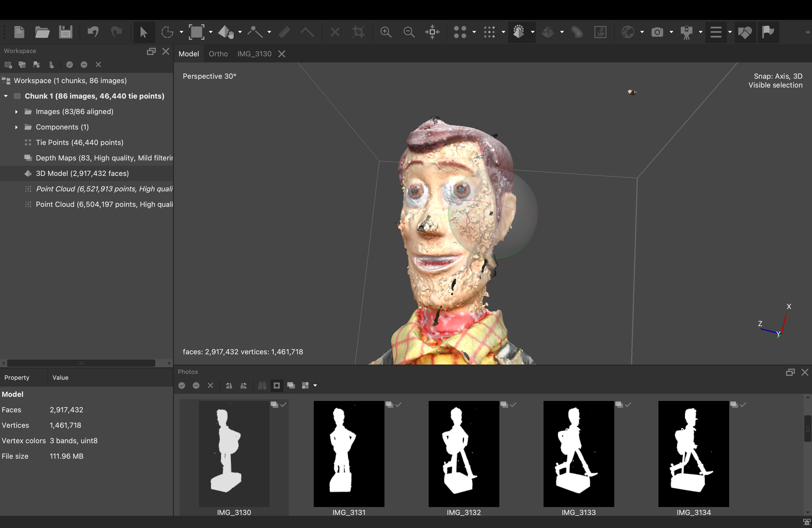Toggle the check mark on IMG_3131 thumbnail

click(x=398, y=405)
